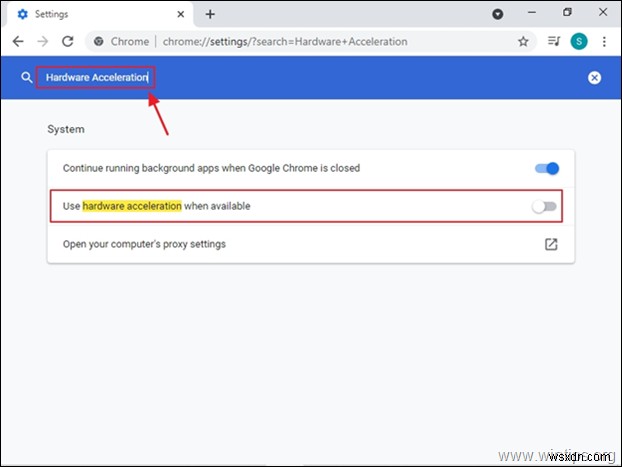Screen dimensions: 622x467
Task: Open new tab with plus button
Action: pos(210,15)
